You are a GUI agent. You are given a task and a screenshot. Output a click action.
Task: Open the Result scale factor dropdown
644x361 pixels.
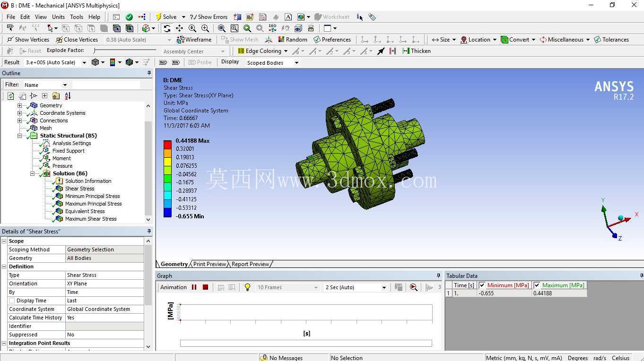84,62
